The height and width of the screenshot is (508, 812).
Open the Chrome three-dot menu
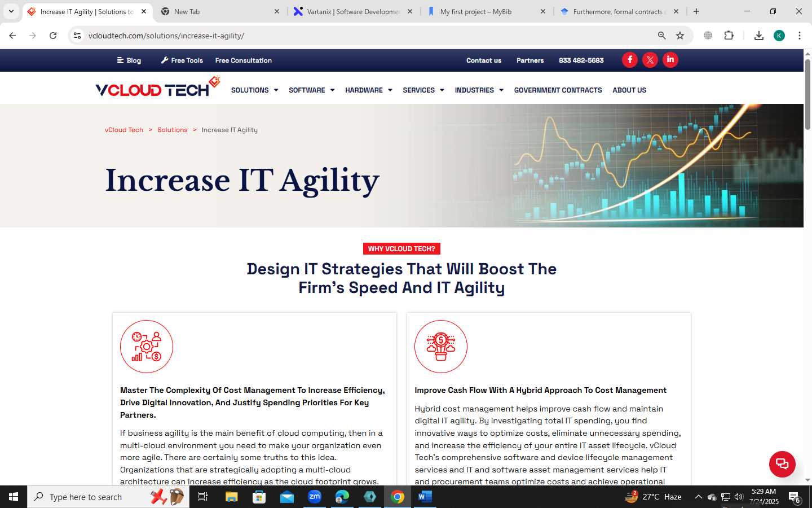pyautogui.click(x=800, y=36)
